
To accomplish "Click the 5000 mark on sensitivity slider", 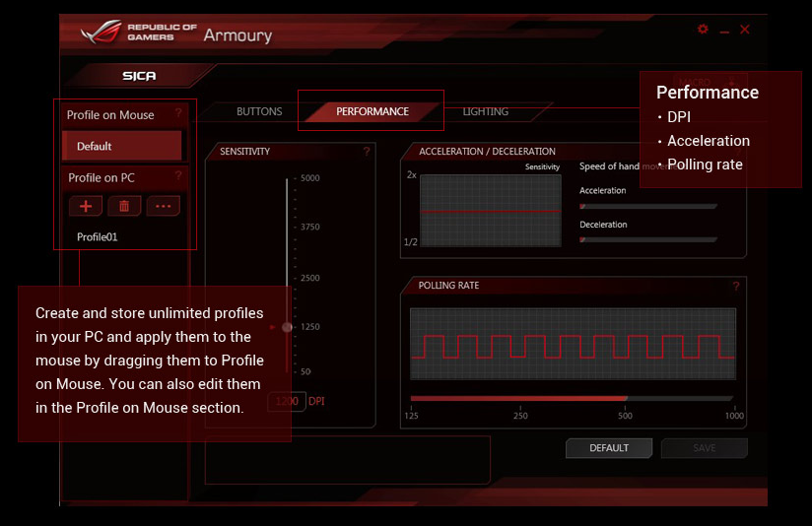I will [x=288, y=179].
